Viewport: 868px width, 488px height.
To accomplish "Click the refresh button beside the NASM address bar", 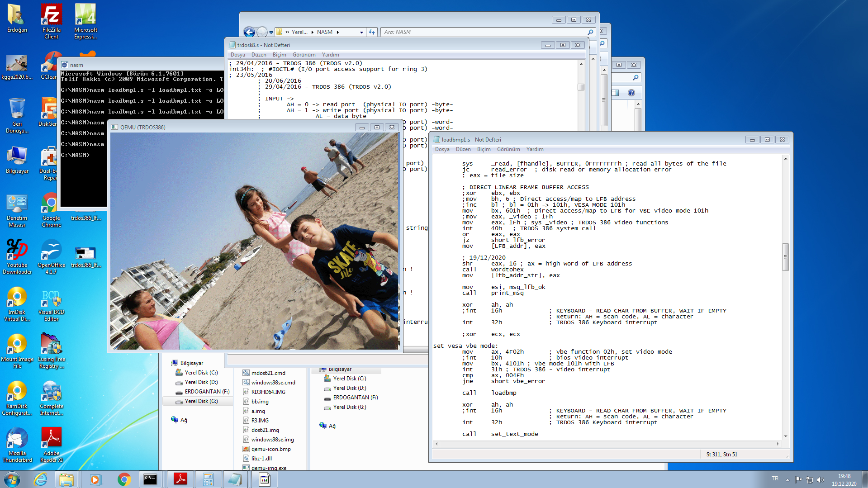I will pos(372,32).
